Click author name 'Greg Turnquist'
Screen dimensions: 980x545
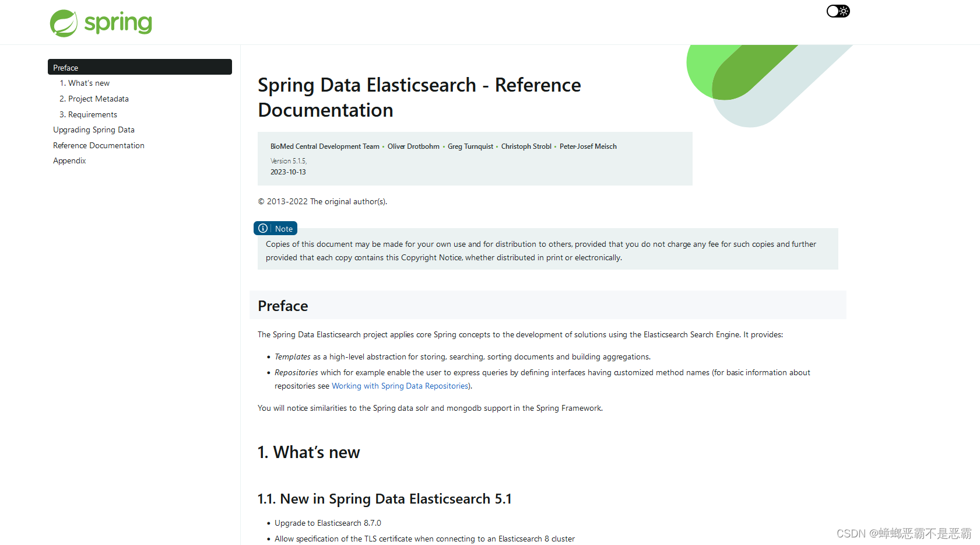(x=470, y=146)
